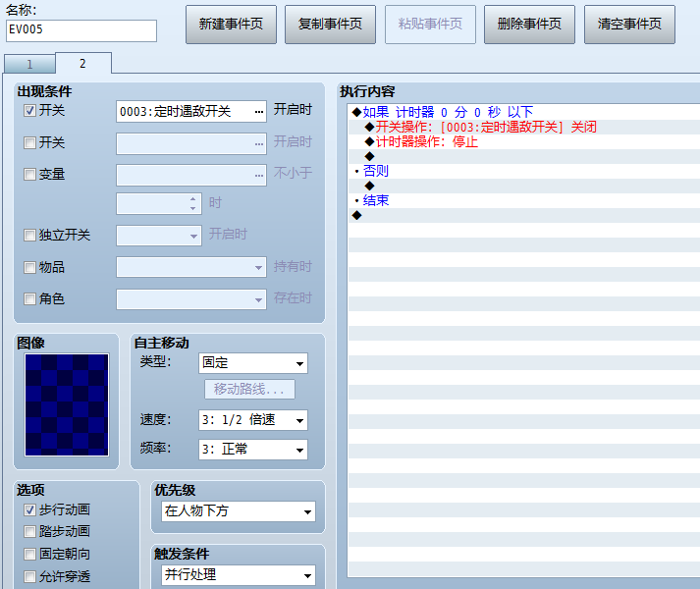Click the 清空事件页 button
The image size is (700, 589).
629,25
